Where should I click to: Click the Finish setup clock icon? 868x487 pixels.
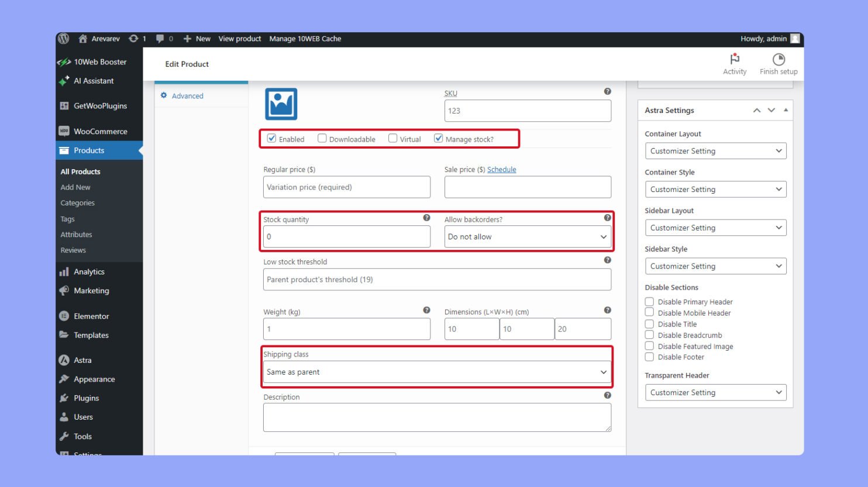(778, 59)
